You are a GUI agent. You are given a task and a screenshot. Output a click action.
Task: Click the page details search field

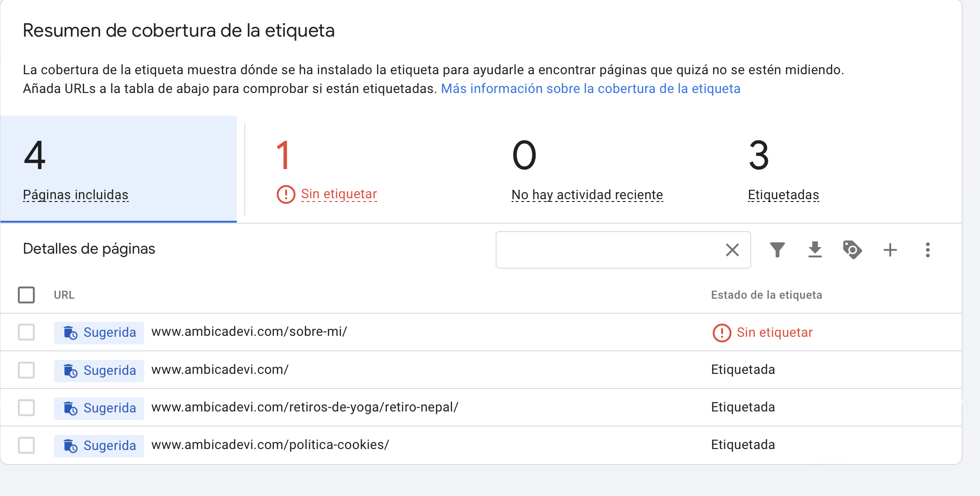click(609, 250)
